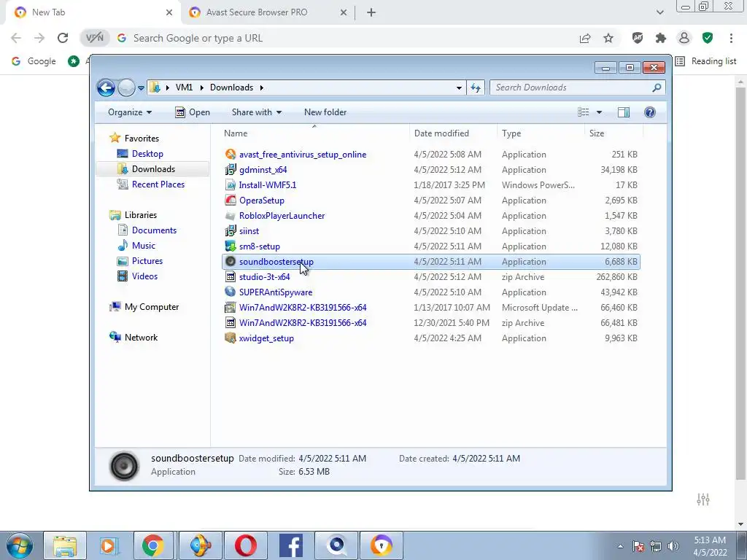The image size is (747, 560).
Task: Close the New Tab browser tab
Action: (169, 12)
